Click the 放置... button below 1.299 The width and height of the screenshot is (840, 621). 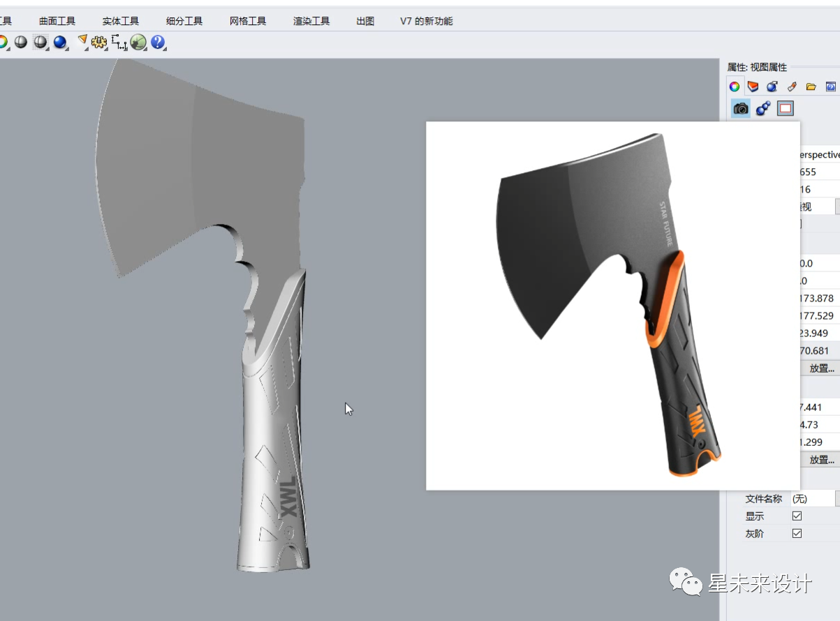tap(820, 460)
